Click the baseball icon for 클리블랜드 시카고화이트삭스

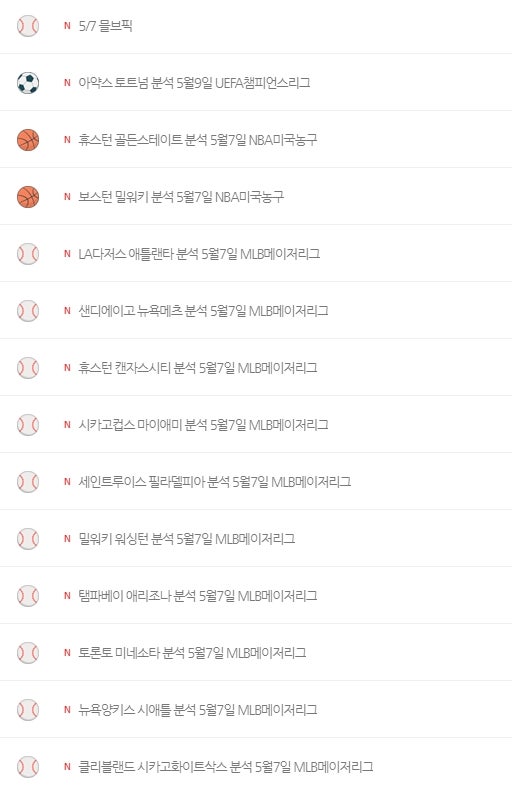[x=28, y=767]
